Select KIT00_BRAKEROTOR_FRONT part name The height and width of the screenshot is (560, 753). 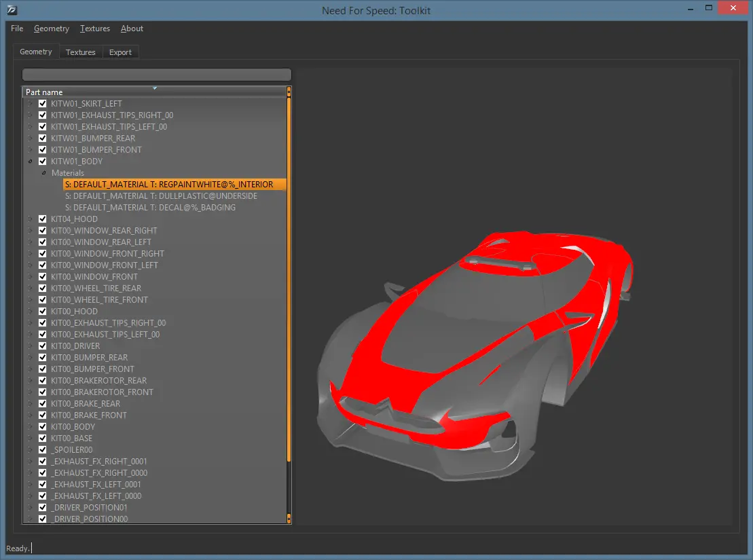coord(102,392)
